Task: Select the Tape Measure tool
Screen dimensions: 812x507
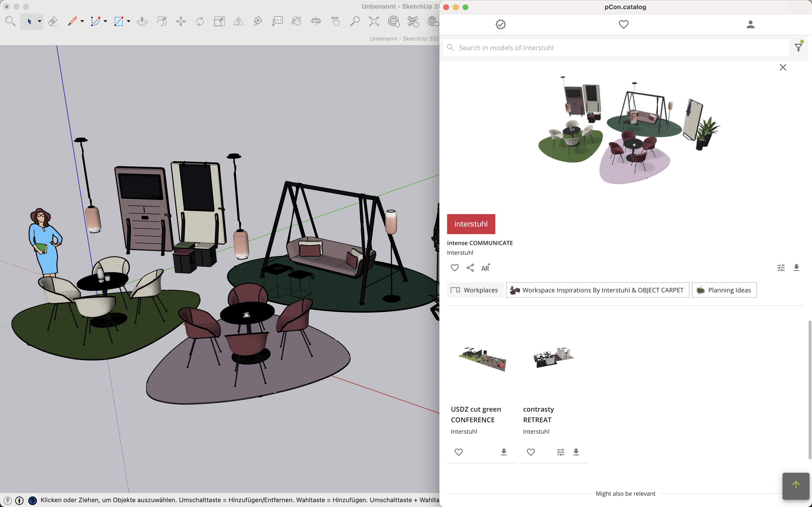Action: [258, 21]
